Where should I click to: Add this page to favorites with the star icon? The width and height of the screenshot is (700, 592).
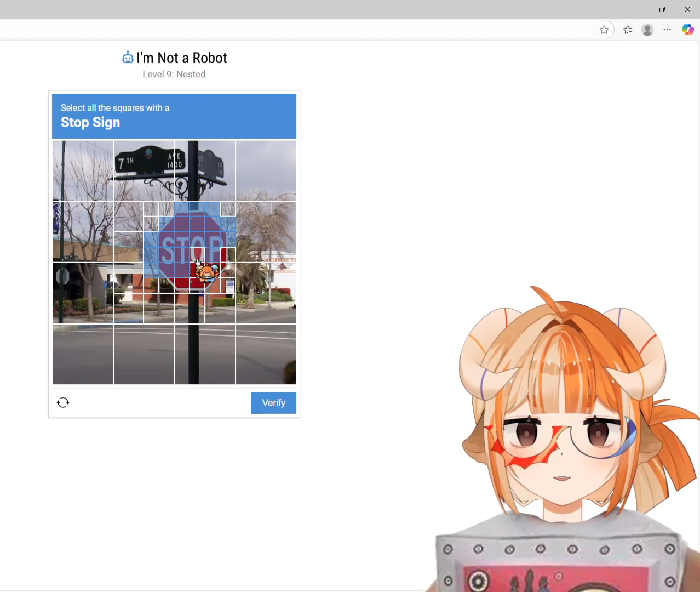[604, 30]
